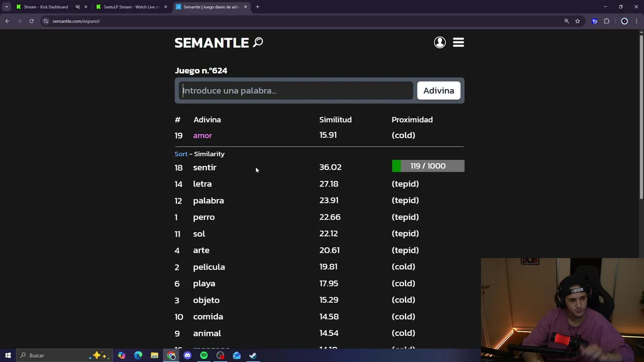Click the guess word 'sentir'

pos(205,167)
